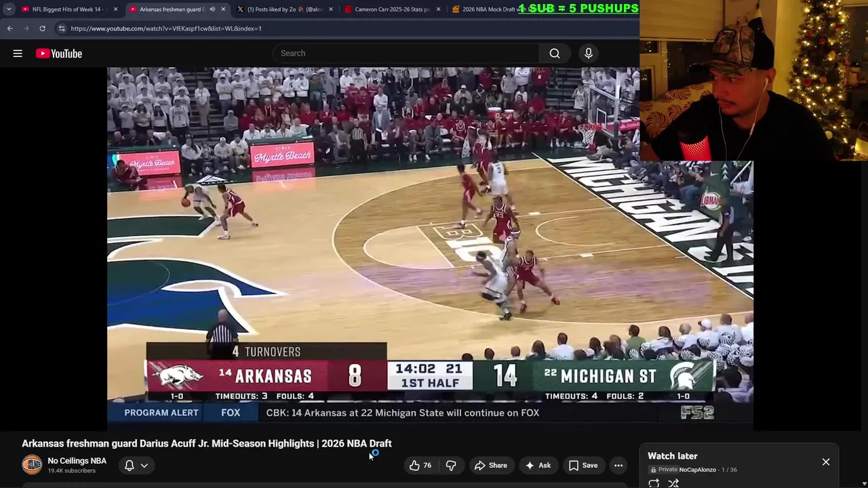Start voice search with the microphone icon
Image resolution: width=868 pixels, height=488 pixels.
pos(589,54)
